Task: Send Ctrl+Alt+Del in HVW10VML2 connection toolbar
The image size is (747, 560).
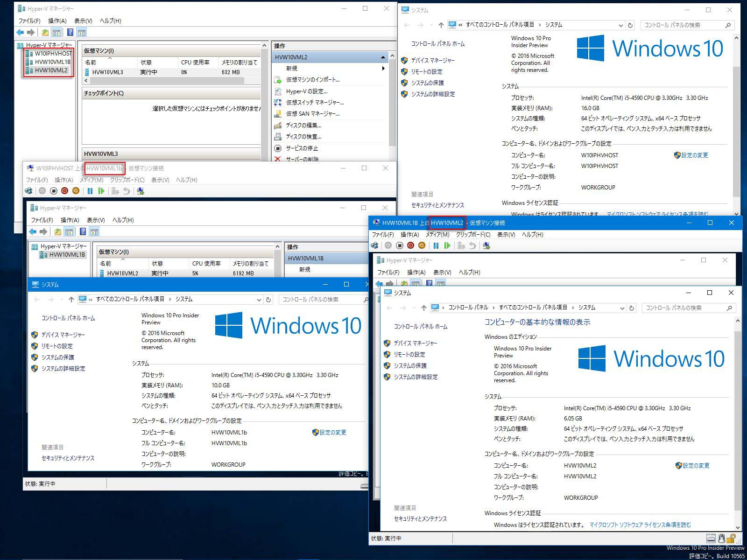Action: click(375, 245)
